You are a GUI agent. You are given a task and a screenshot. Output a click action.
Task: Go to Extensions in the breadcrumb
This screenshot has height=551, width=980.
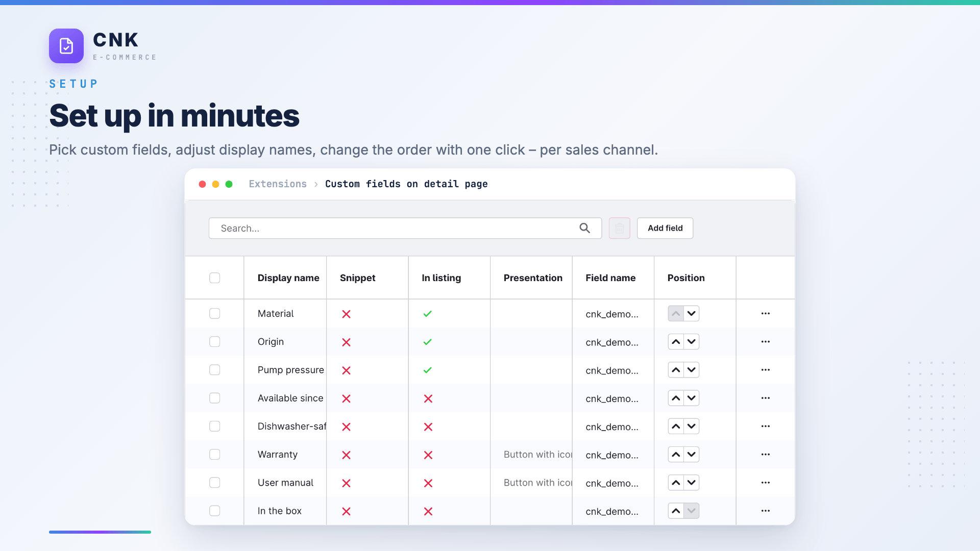[278, 184]
